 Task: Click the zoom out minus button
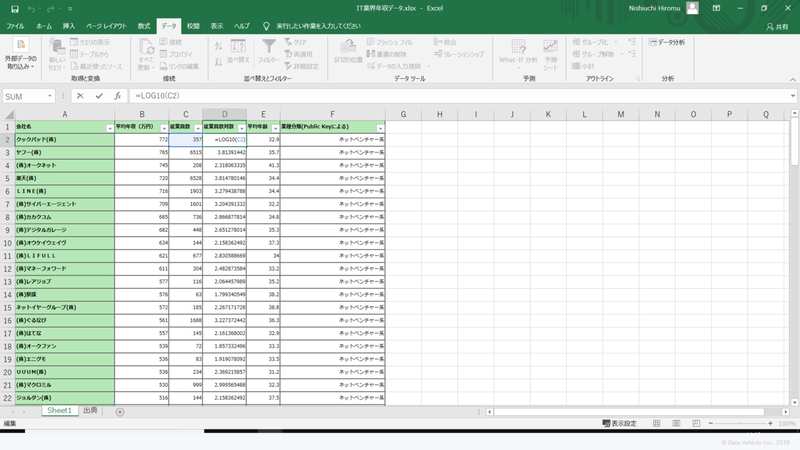(711, 423)
